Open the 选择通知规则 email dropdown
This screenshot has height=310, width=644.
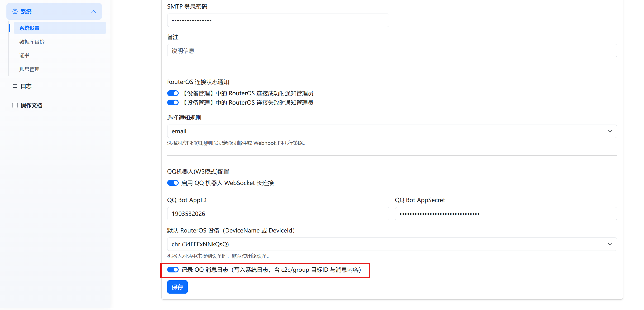(392, 131)
